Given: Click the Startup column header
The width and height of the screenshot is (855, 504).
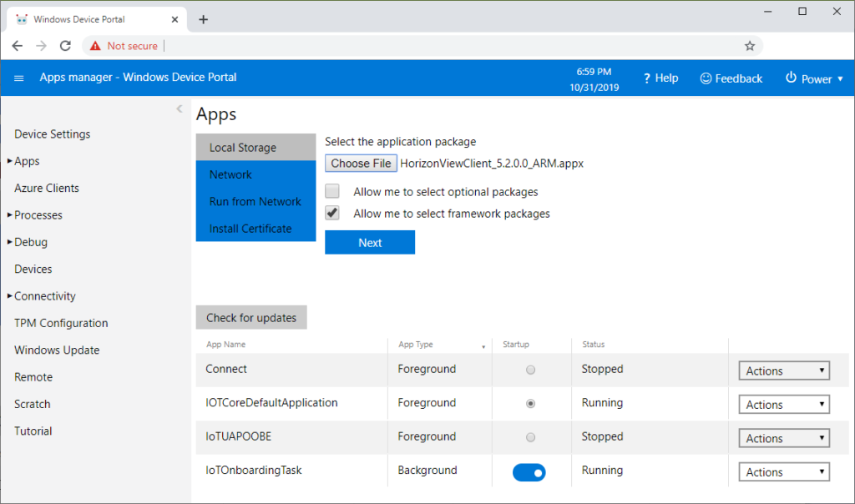Looking at the screenshot, I should [516, 345].
